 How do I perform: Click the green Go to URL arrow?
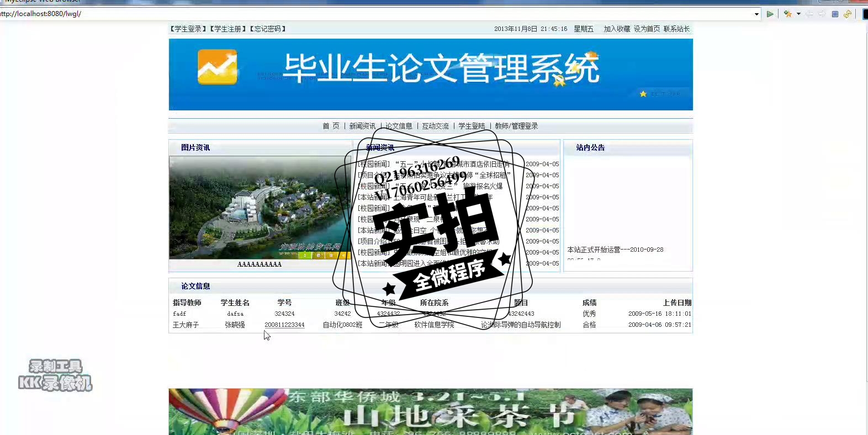pos(770,14)
